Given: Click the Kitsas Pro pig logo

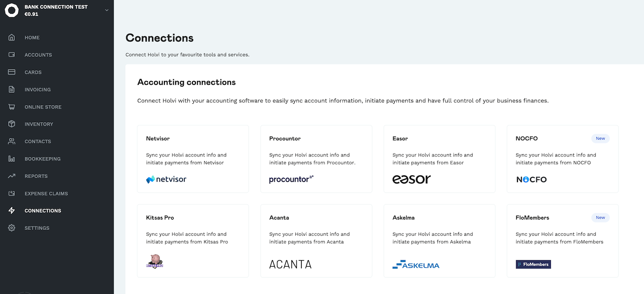Looking at the screenshot, I should (154, 261).
